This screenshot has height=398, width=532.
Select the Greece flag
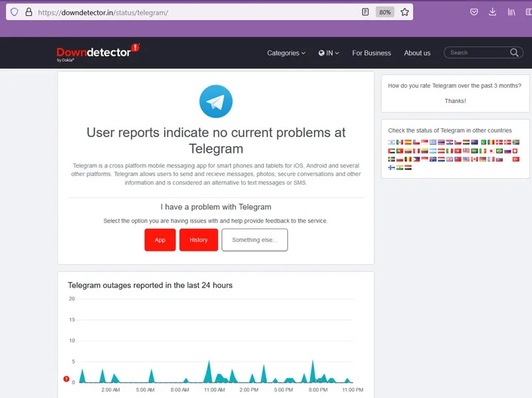click(433, 142)
